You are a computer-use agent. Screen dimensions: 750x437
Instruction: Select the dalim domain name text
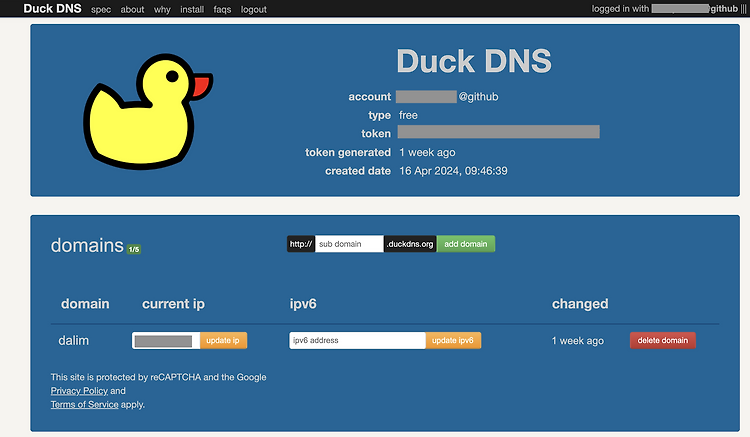coord(74,340)
